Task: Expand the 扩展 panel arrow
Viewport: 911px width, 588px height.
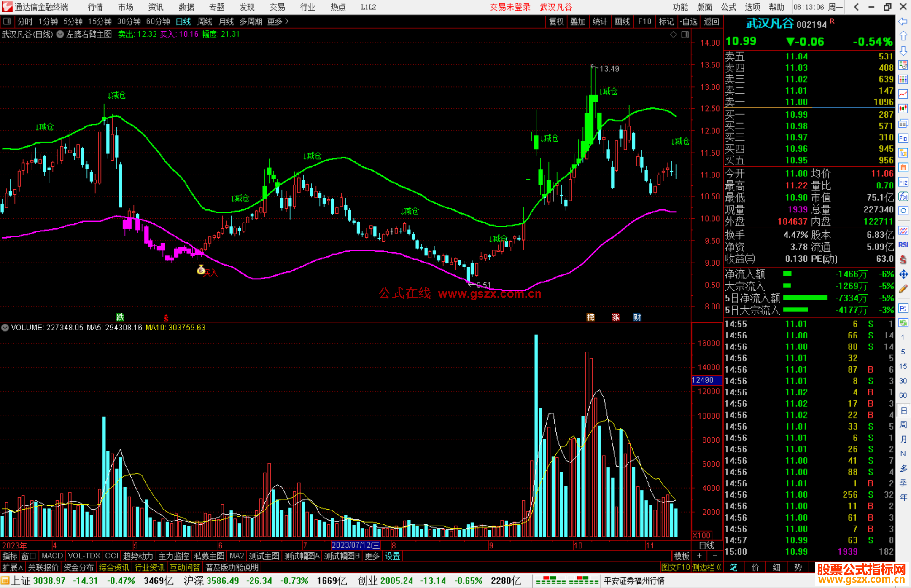Action: tap(13, 567)
